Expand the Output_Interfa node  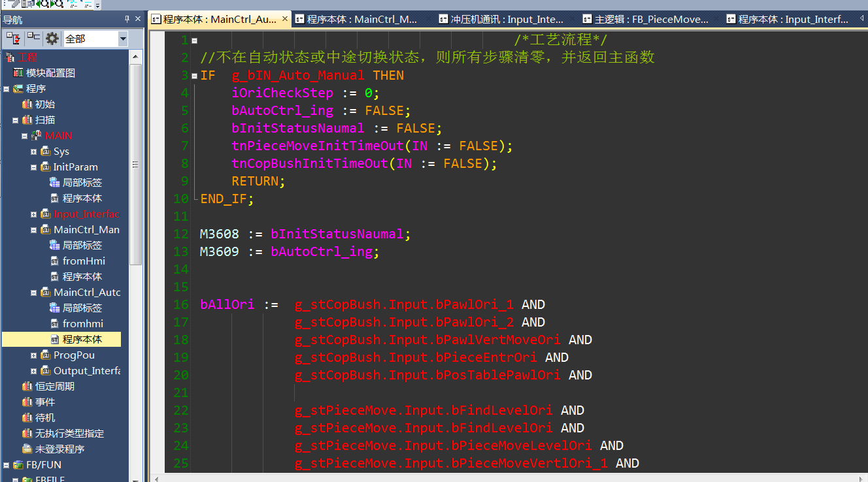point(34,371)
